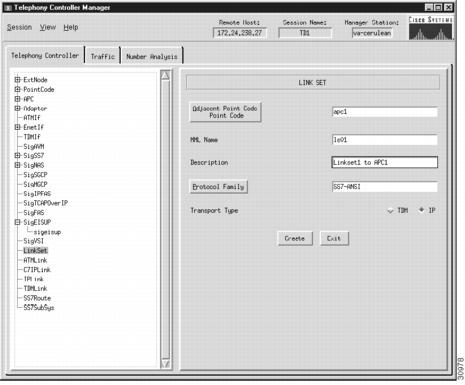This screenshot has width=465, height=385.
Task: Expand the ExtNode tree node
Action: click(x=17, y=80)
